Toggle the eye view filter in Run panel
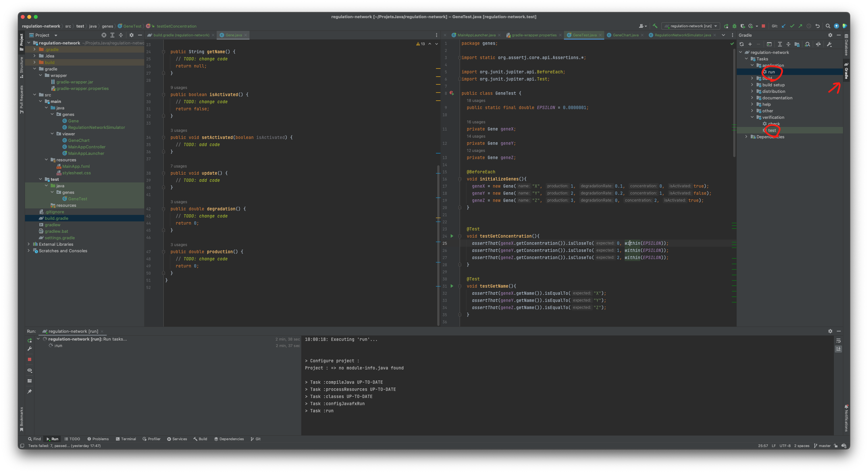The height and width of the screenshot is (473, 868). coord(30,370)
